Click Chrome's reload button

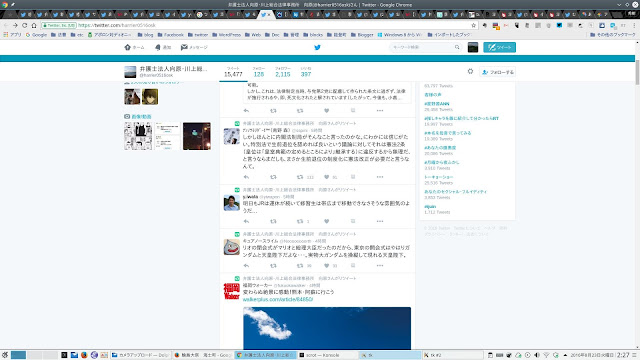point(24,25)
